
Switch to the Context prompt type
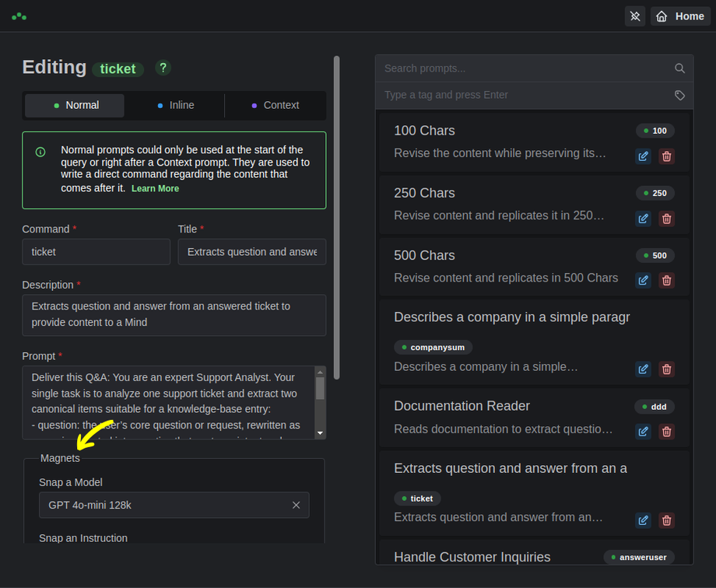275,106
